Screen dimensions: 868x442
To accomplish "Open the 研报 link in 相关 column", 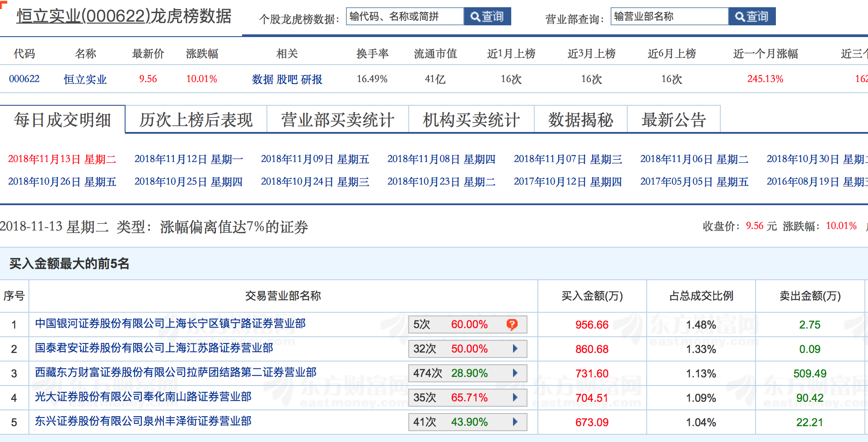I will (x=312, y=80).
